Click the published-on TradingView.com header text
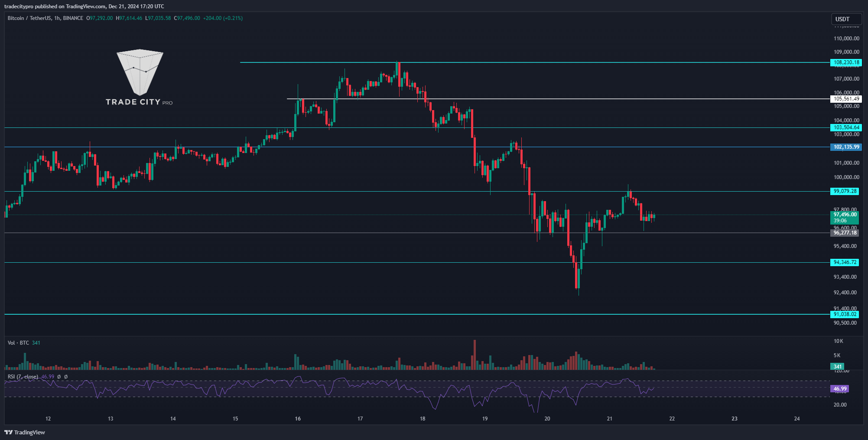 coord(84,7)
